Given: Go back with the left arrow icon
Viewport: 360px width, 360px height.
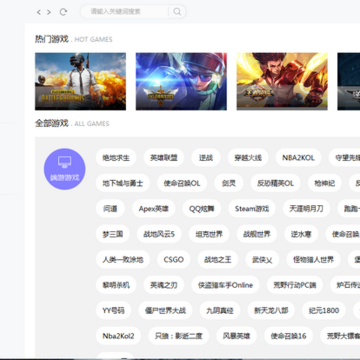Looking at the screenshot, I should click(39, 12).
